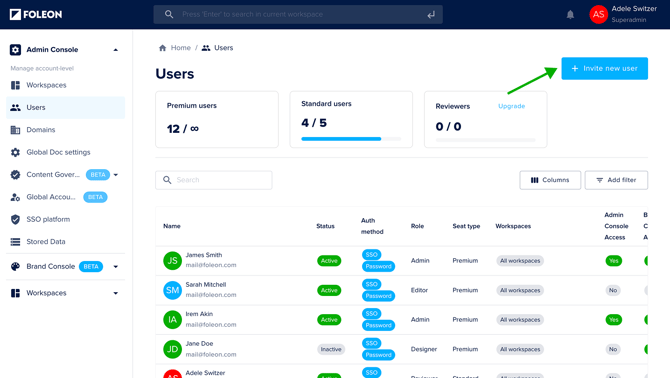Click the Reviewers progress bar
Viewport: 670px width, 378px height.
(x=485, y=140)
